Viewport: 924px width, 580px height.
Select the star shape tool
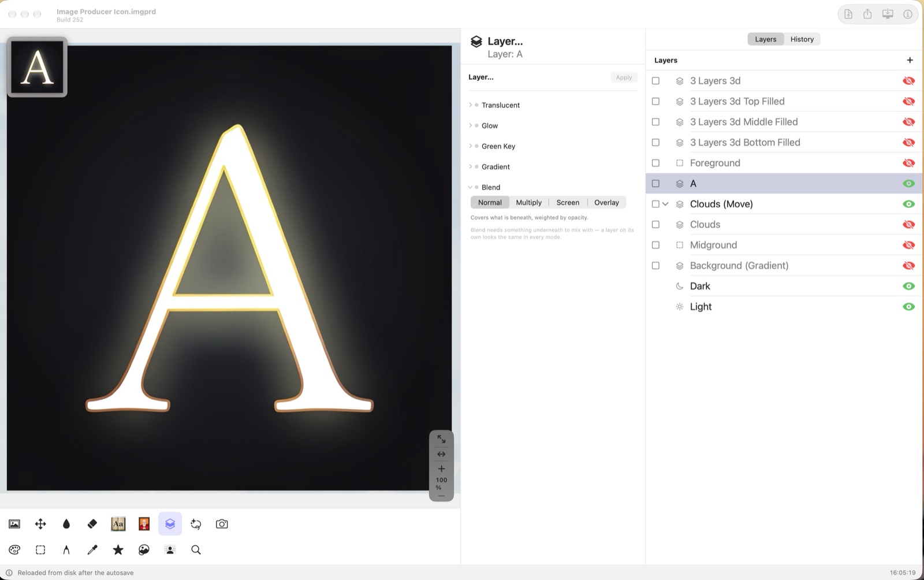pyautogui.click(x=118, y=550)
